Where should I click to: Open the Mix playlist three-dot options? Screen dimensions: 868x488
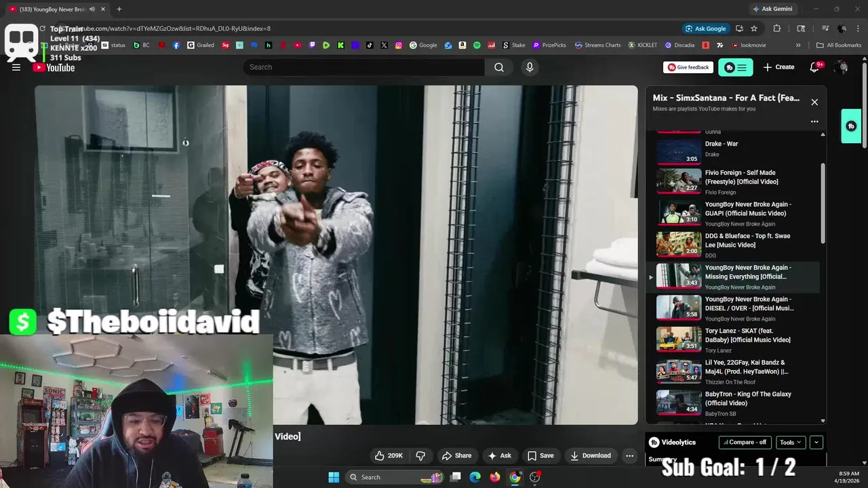click(x=814, y=121)
